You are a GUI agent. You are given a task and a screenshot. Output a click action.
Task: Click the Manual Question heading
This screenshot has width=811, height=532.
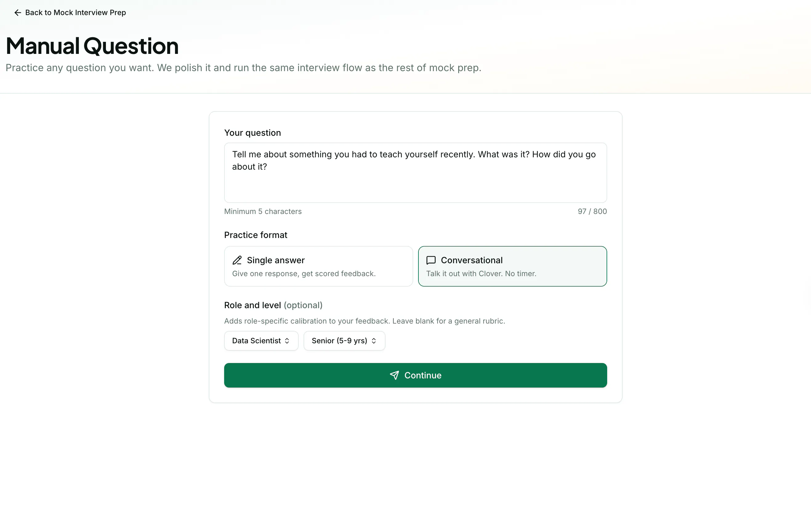click(x=92, y=46)
